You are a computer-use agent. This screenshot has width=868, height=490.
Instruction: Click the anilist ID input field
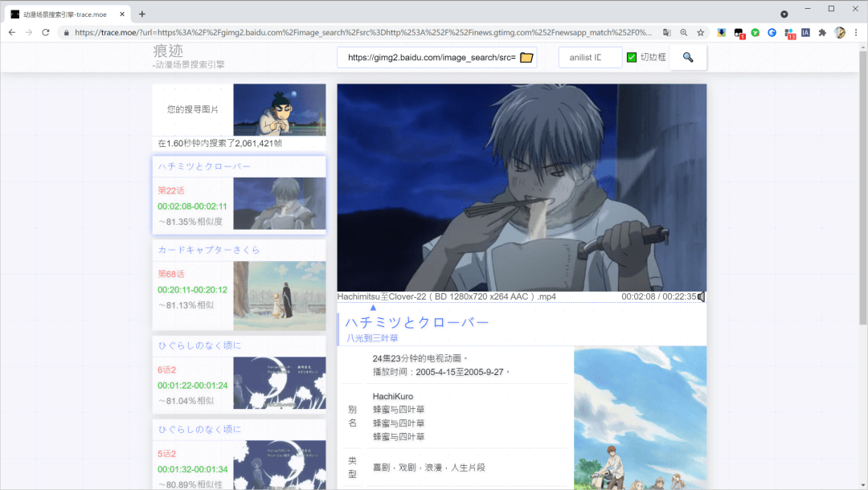(x=590, y=58)
